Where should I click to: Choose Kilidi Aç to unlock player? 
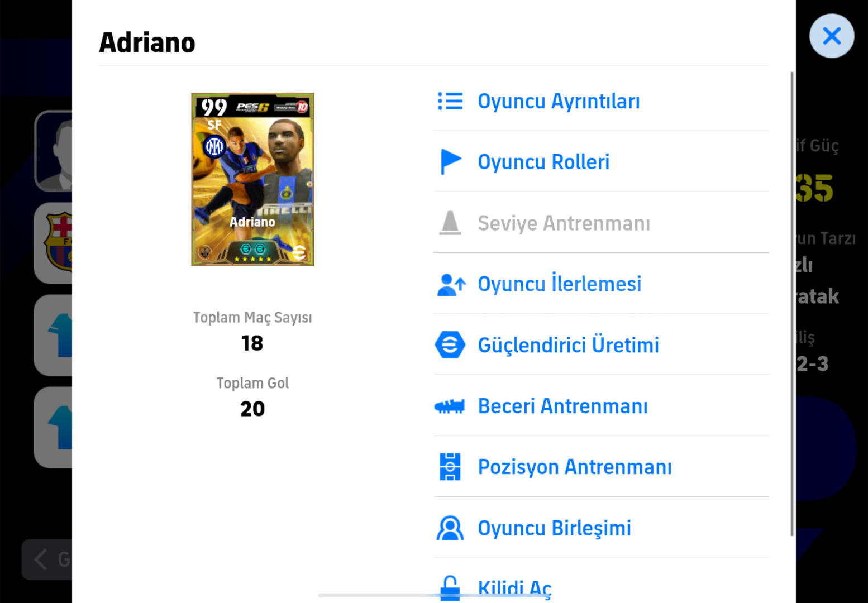click(x=601, y=581)
